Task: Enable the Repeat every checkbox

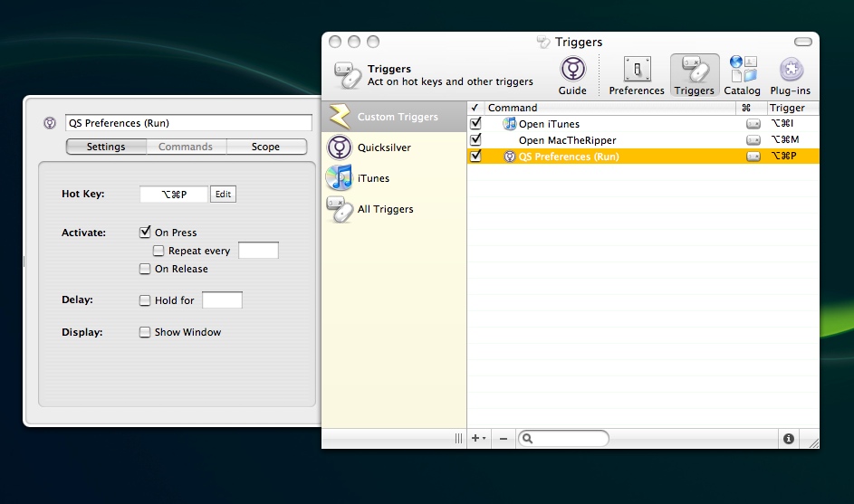Action: click(x=158, y=251)
